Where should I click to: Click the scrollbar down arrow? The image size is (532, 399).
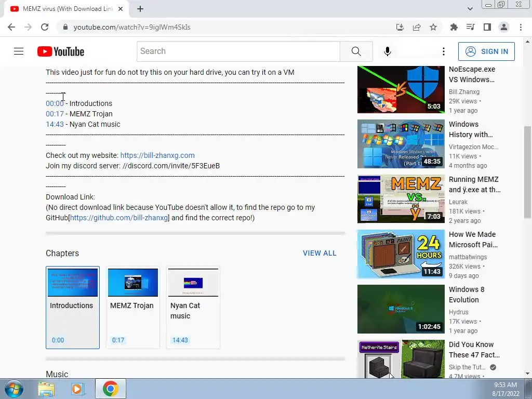[x=527, y=374]
